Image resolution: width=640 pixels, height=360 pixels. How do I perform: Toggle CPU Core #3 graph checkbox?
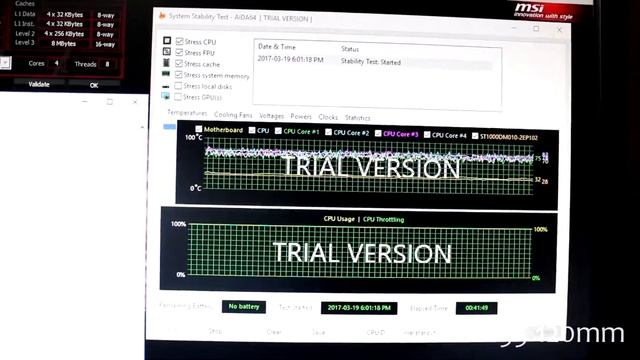point(378,133)
